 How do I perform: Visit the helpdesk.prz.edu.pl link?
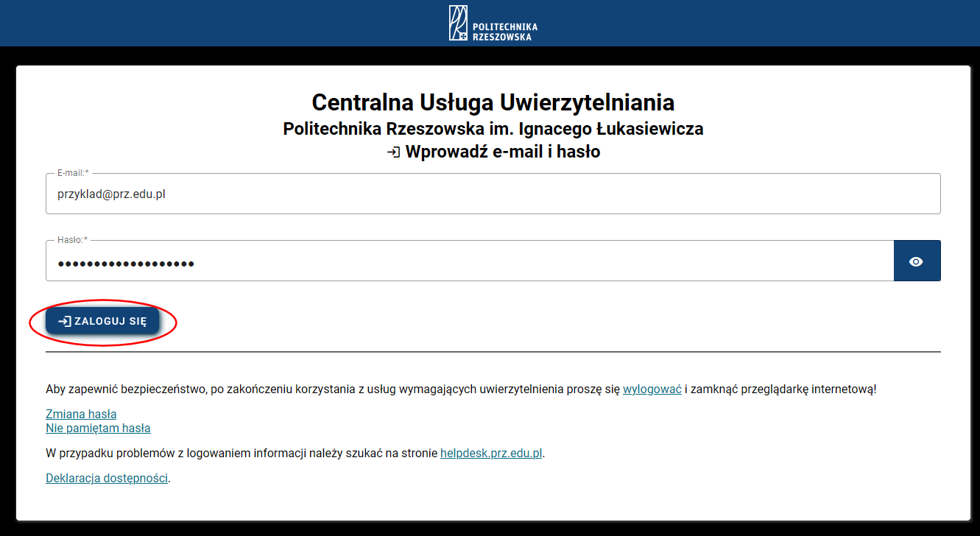coord(491,453)
